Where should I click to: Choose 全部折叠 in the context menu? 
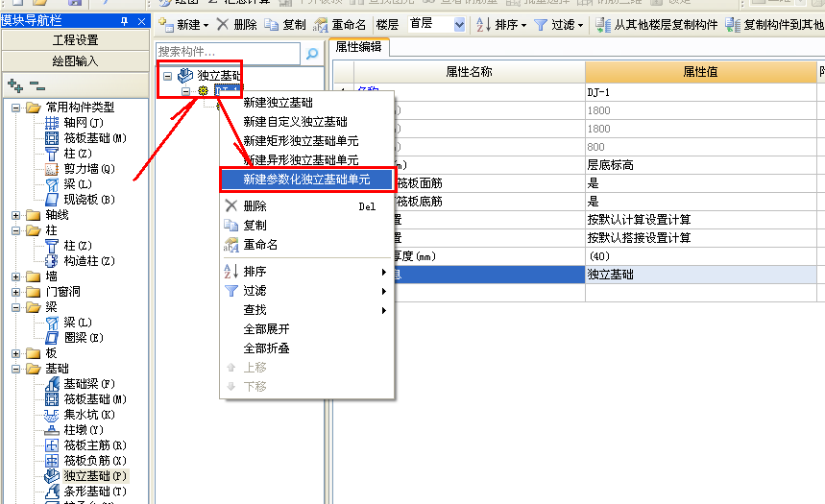[x=306, y=348]
